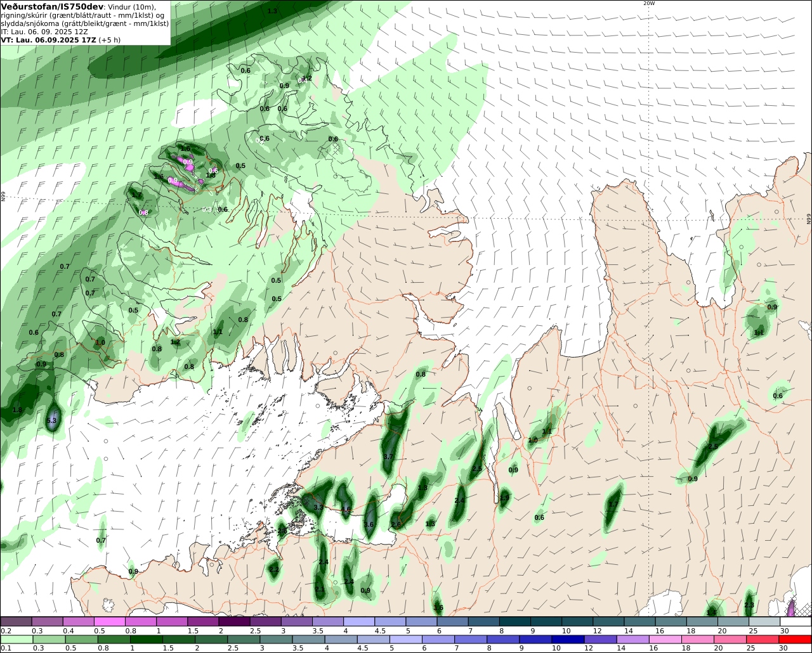Click the 3.6 precipitation value on the map

[x=369, y=524]
